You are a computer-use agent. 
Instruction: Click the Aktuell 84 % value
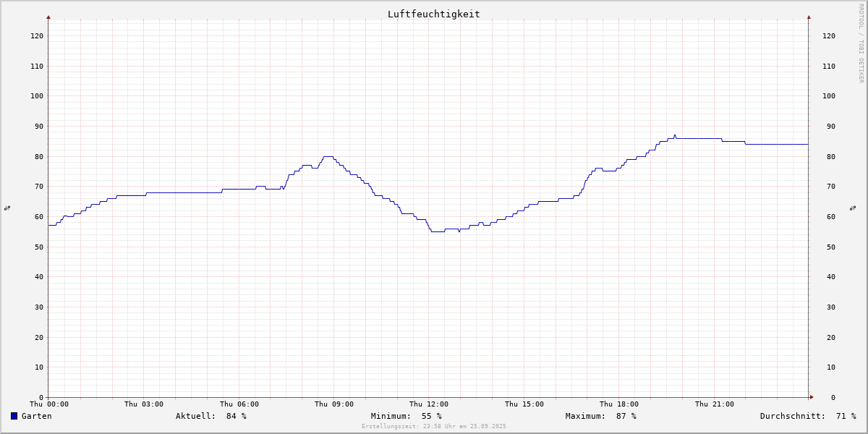[210, 416]
